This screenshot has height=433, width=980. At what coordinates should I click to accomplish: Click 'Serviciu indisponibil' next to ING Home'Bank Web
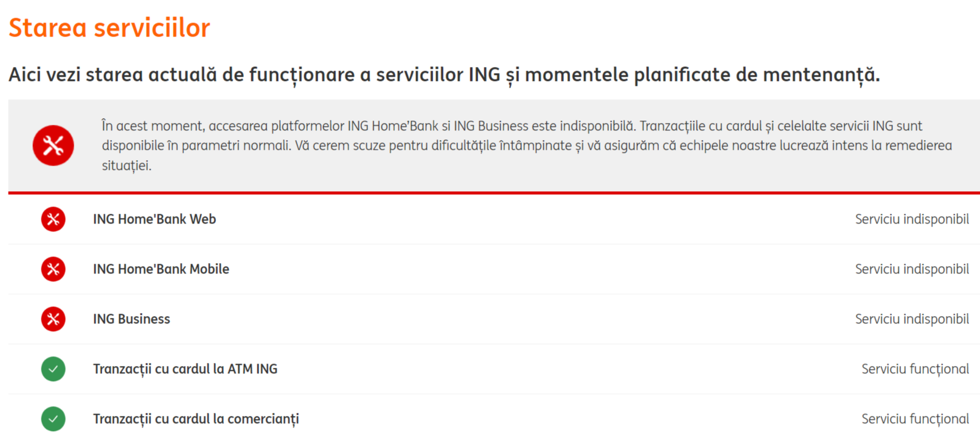pos(912,219)
